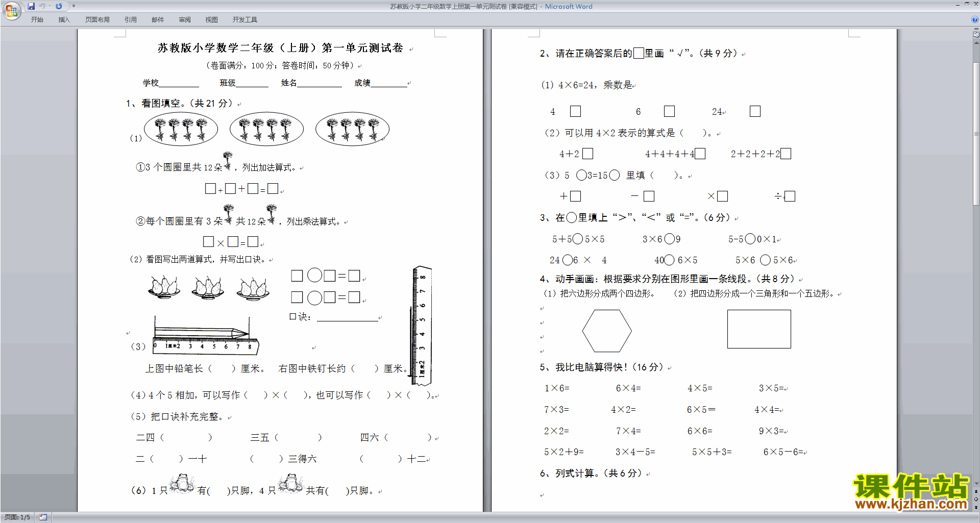Click the text 二四（ ）
Viewport: 980px width, 523px height.
[174, 438]
